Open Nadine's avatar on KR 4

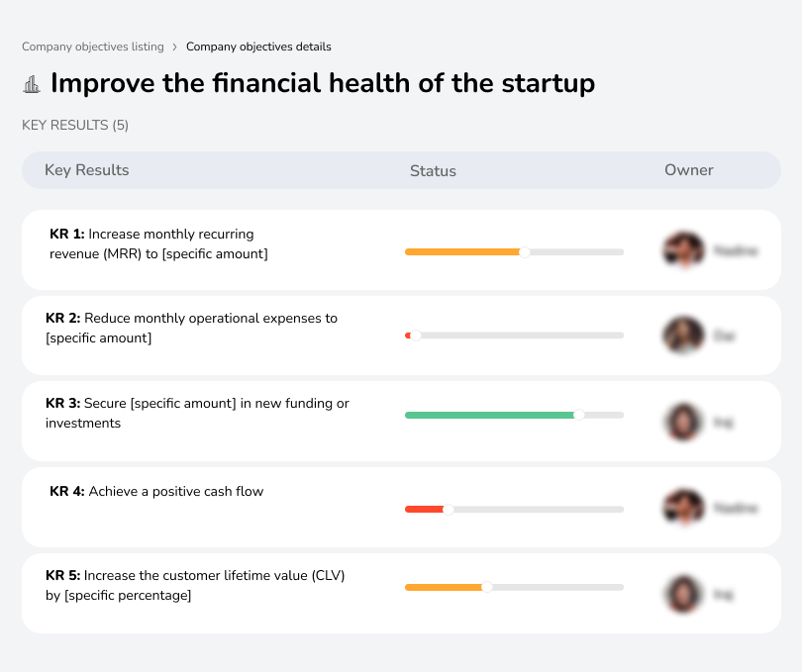(x=683, y=507)
